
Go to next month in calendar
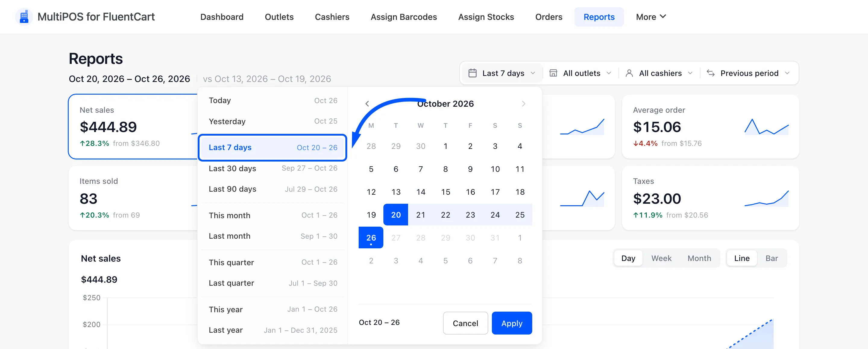[x=523, y=104]
